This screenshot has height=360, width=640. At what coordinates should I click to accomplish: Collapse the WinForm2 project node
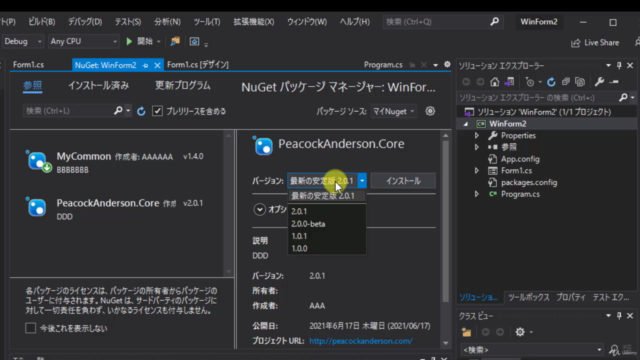[x=466, y=124]
